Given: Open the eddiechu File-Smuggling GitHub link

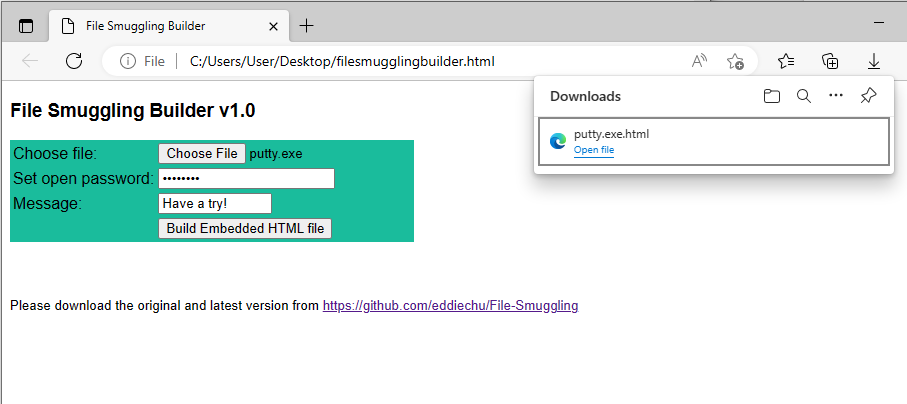Looking at the screenshot, I should [x=451, y=306].
